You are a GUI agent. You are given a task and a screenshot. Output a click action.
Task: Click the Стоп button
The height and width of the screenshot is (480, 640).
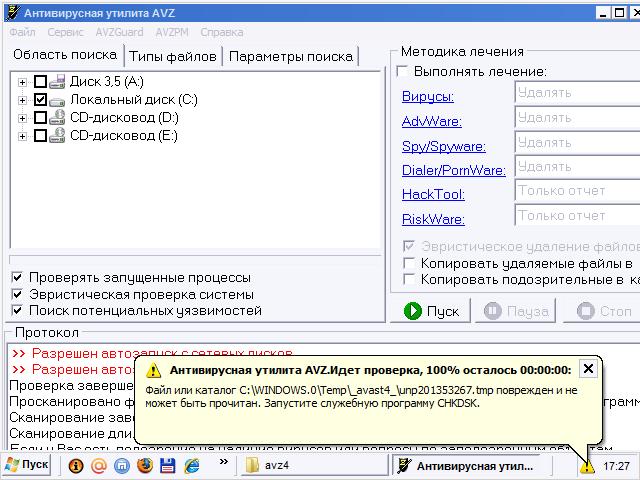click(604, 311)
